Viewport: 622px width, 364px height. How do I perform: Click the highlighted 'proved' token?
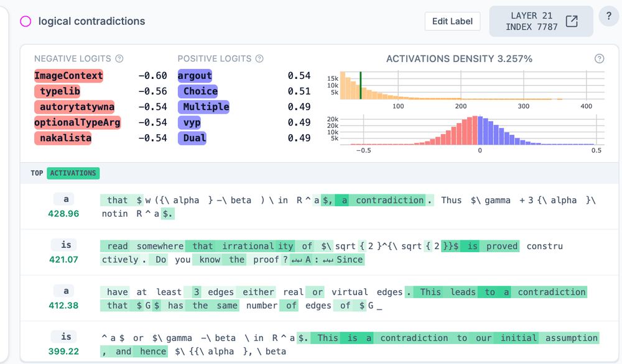pyautogui.click(x=502, y=247)
